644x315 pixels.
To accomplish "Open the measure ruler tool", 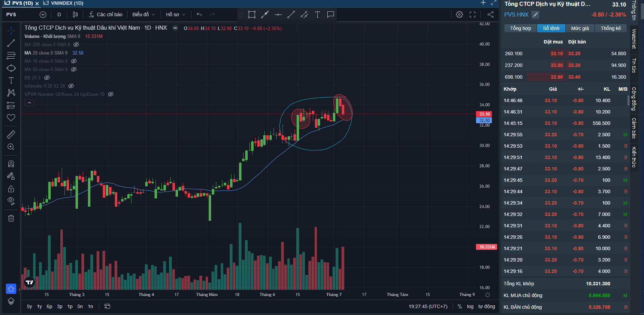I will click(x=11, y=134).
